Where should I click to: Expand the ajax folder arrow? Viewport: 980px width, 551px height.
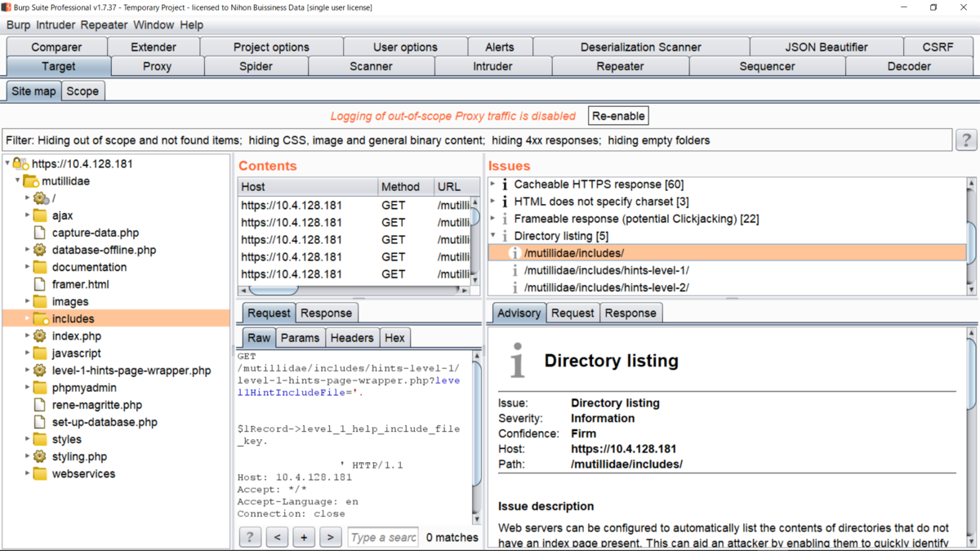coord(27,216)
